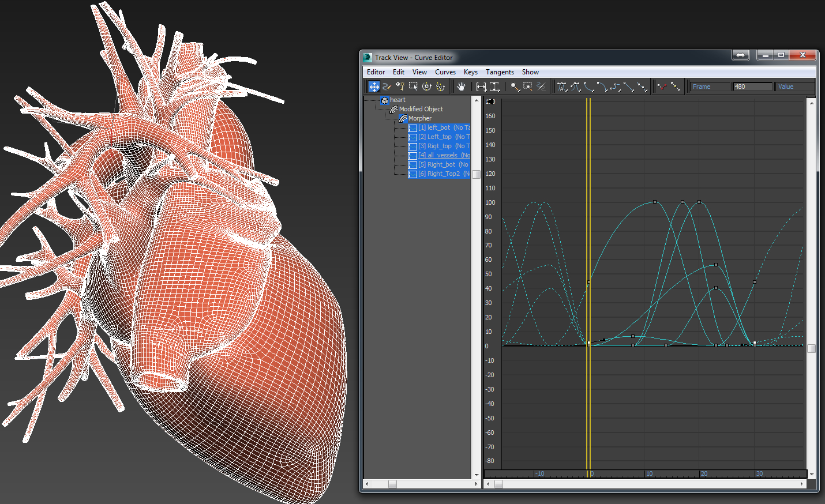Viewport: 825px width, 504px height.
Task: Activate the Draw Curves tool
Action: point(387,86)
